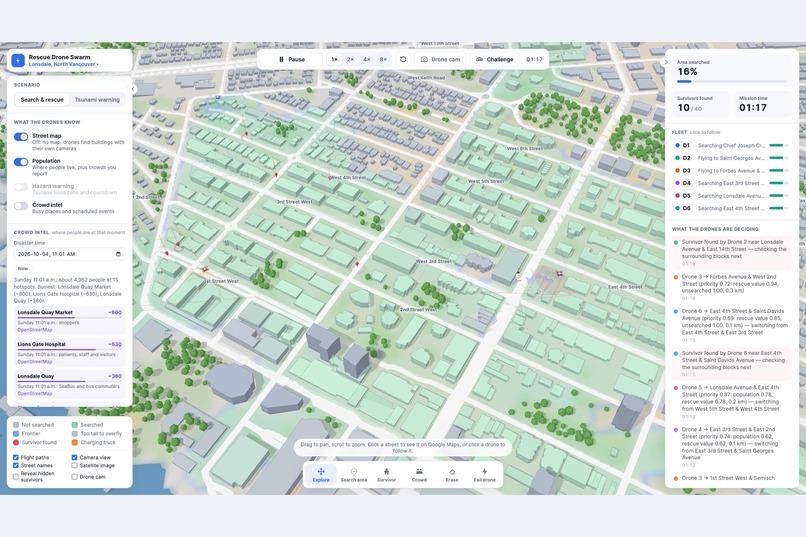Open the Lonsdale Quay hotspot card
This screenshot has height=537, width=806.
pyautogui.click(x=69, y=384)
